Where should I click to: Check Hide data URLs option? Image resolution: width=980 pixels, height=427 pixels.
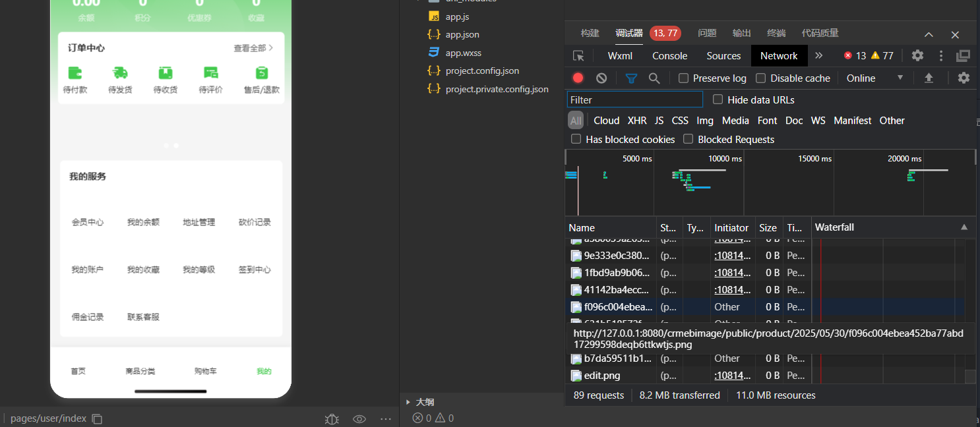click(718, 100)
